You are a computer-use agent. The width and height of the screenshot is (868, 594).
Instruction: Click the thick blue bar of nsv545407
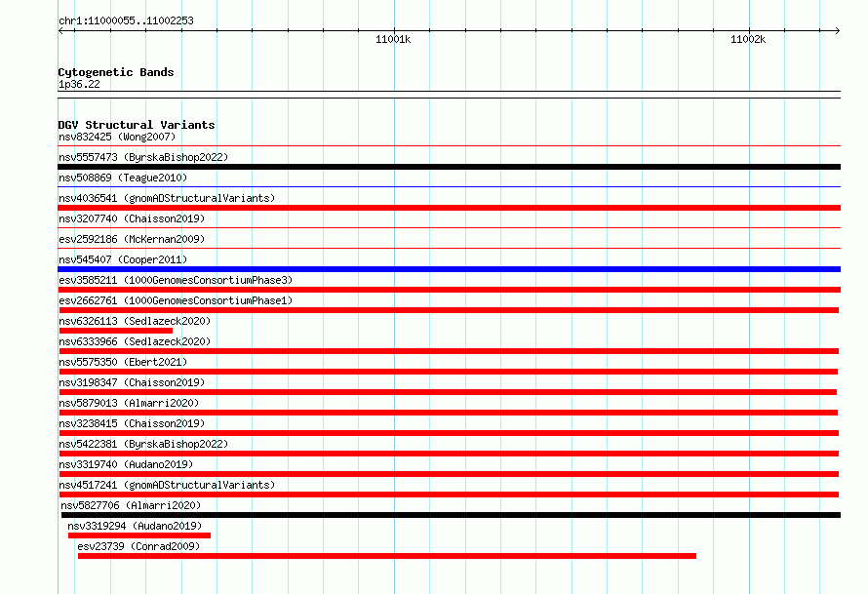click(449, 269)
